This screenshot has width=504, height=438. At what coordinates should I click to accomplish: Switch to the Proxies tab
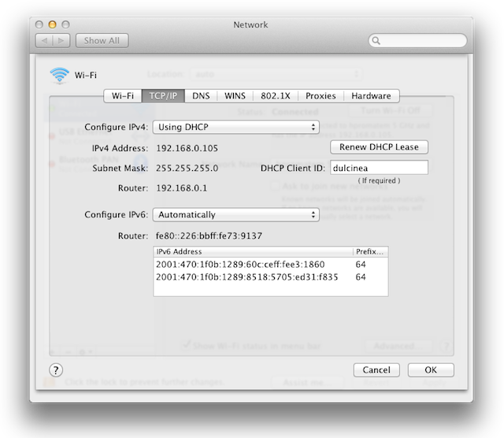pyautogui.click(x=321, y=96)
